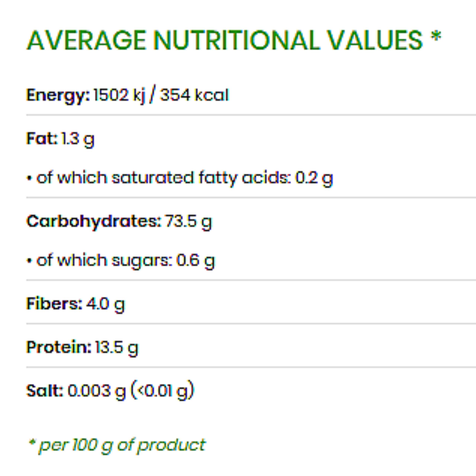Click the 0.2 g saturated value
Image resolution: width=476 pixels, height=476 pixels.
click(x=314, y=178)
